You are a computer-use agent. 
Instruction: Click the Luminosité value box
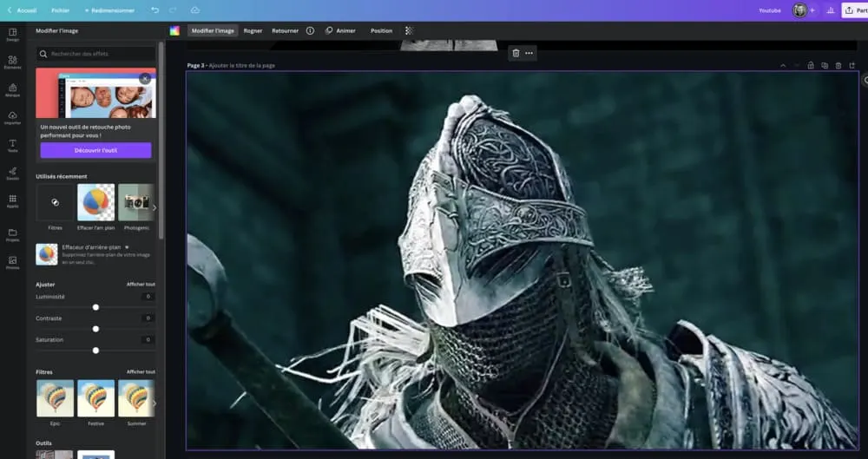tap(148, 297)
